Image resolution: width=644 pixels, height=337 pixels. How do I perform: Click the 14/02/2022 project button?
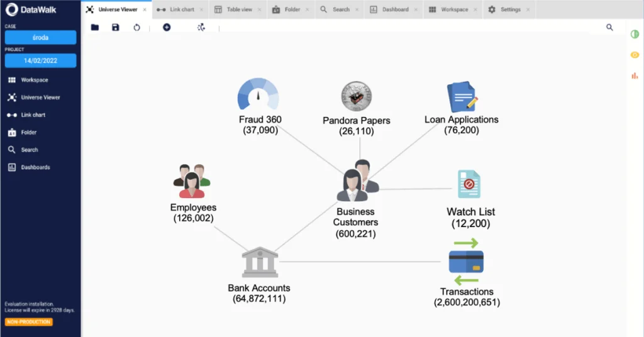[x=40, y=60]
